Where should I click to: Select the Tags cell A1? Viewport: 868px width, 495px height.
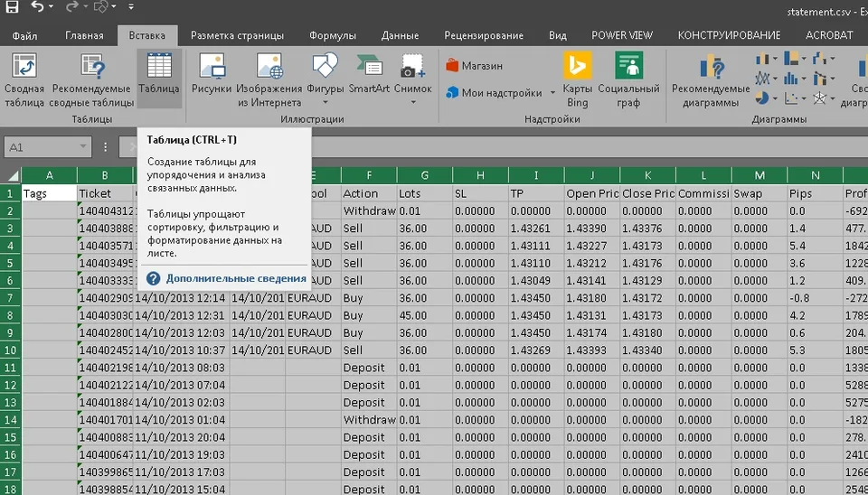[49, 193]
